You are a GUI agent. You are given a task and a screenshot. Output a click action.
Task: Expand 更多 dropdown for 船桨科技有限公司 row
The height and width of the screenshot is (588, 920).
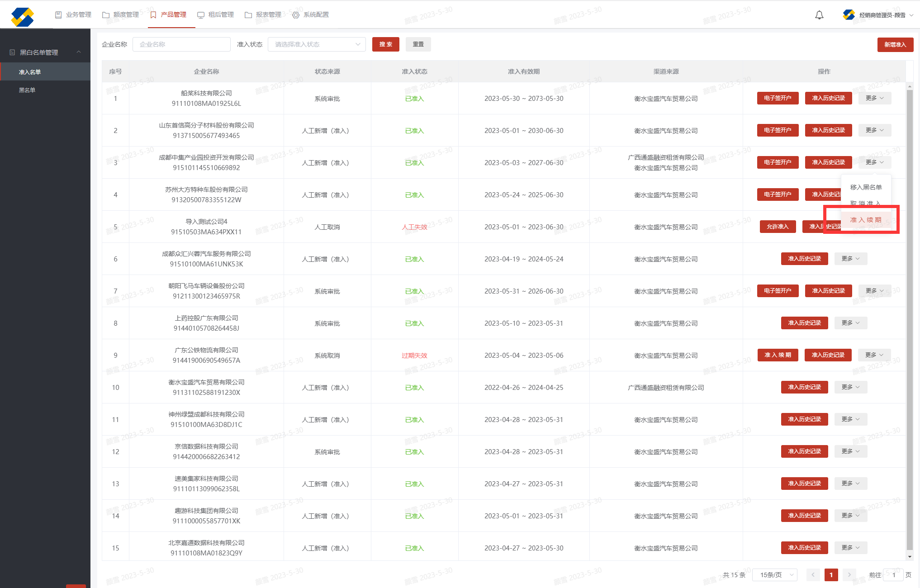(874, 98)
